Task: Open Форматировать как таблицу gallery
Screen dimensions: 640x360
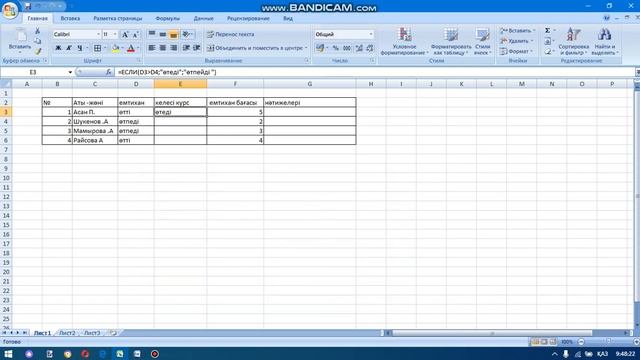Action: coord(451,41)
